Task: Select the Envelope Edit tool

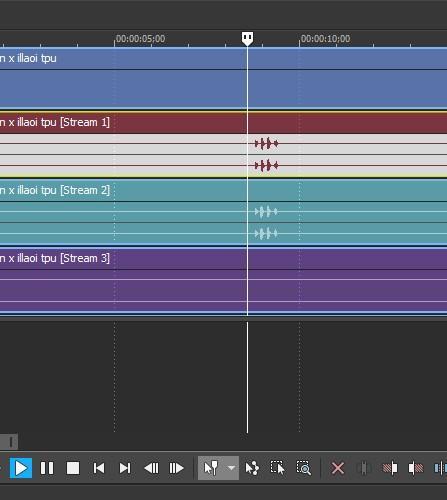Action: (252, 468)
